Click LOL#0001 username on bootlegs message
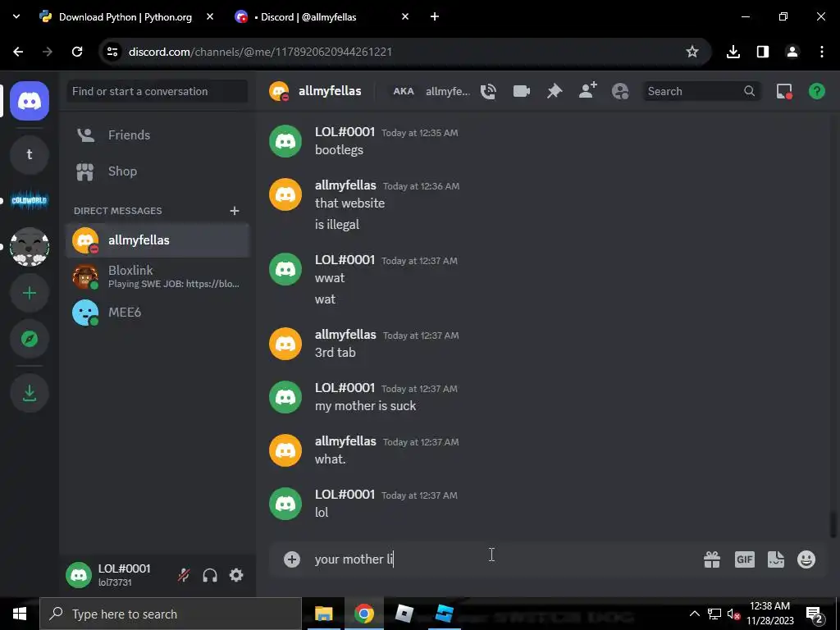 click(345, 132)
